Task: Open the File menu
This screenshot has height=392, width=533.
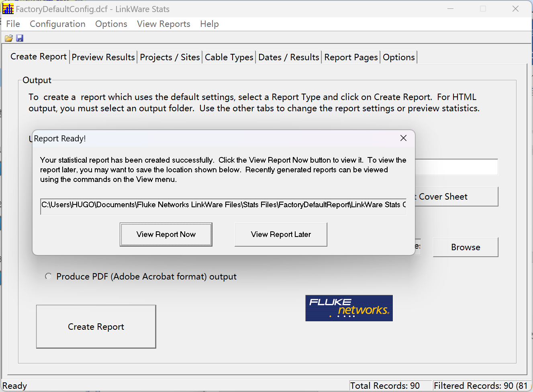Action: [13, 24]
